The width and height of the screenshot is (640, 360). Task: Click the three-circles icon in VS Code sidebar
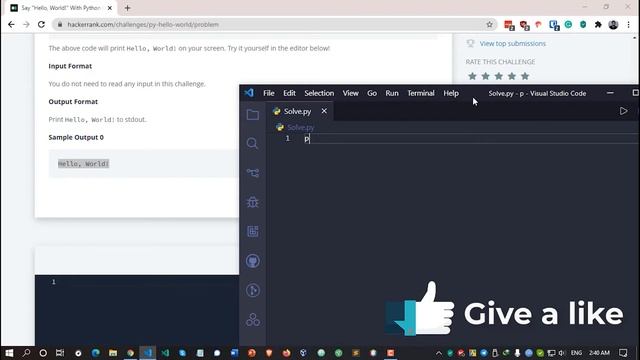[253, 320]
